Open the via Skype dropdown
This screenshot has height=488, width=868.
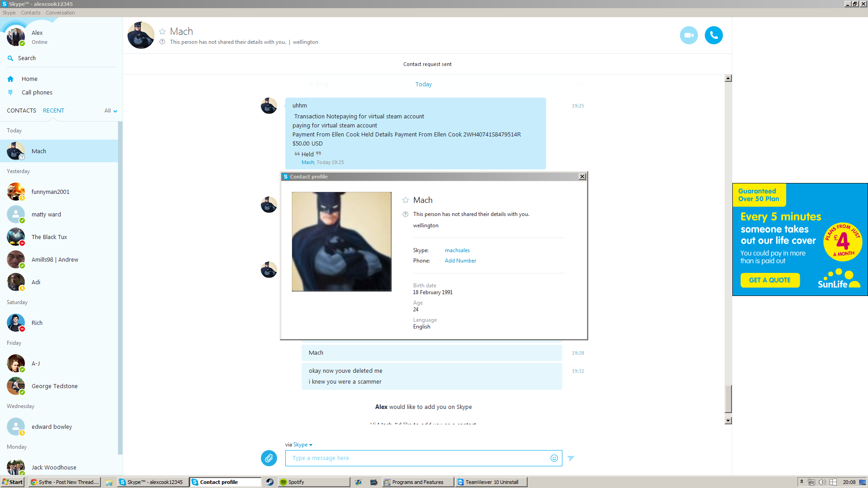(303, 445)
